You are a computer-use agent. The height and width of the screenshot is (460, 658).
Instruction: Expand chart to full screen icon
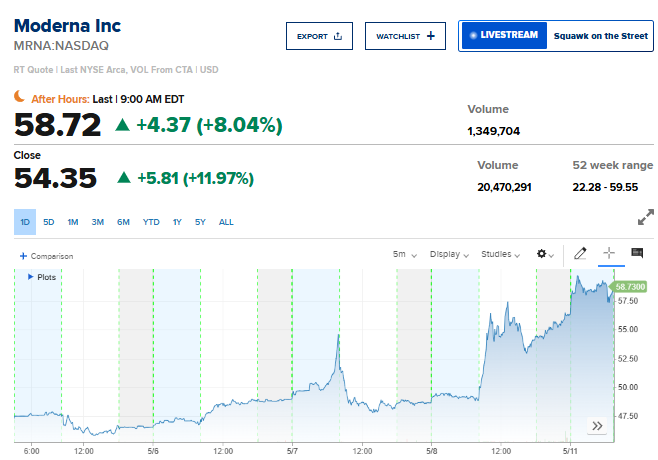point(645,217)
